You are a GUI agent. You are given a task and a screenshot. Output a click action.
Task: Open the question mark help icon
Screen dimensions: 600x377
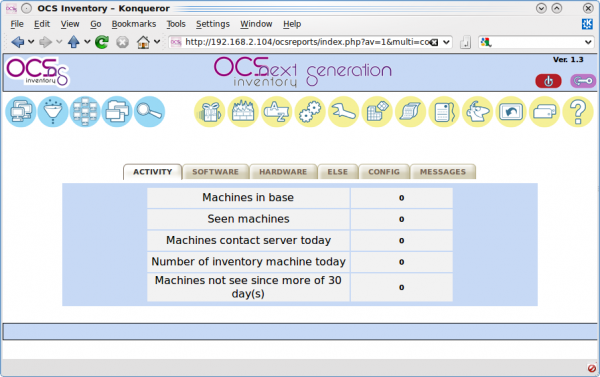click(578, 112)
